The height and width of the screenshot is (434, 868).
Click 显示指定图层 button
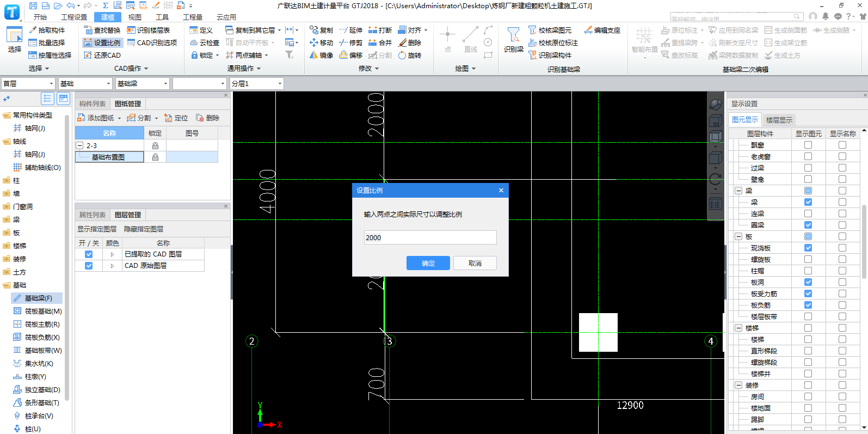pyautogui.click(x=97, y=229)
